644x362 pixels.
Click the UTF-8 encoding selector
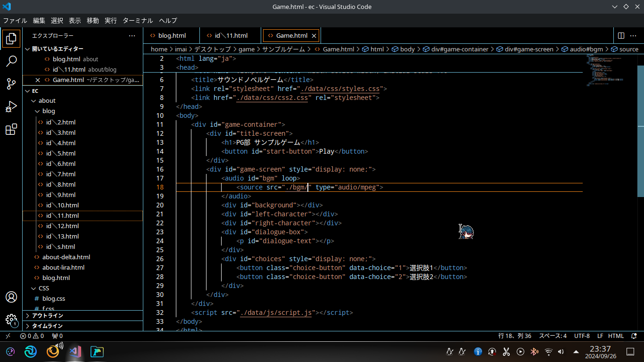pyautogui.click(x=582, y=336)
